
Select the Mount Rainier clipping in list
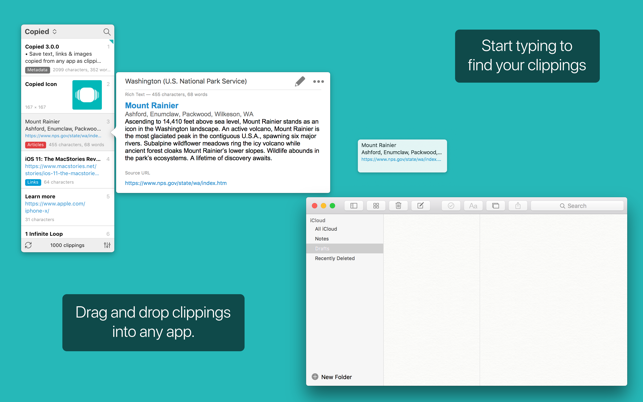click(68, 132)
